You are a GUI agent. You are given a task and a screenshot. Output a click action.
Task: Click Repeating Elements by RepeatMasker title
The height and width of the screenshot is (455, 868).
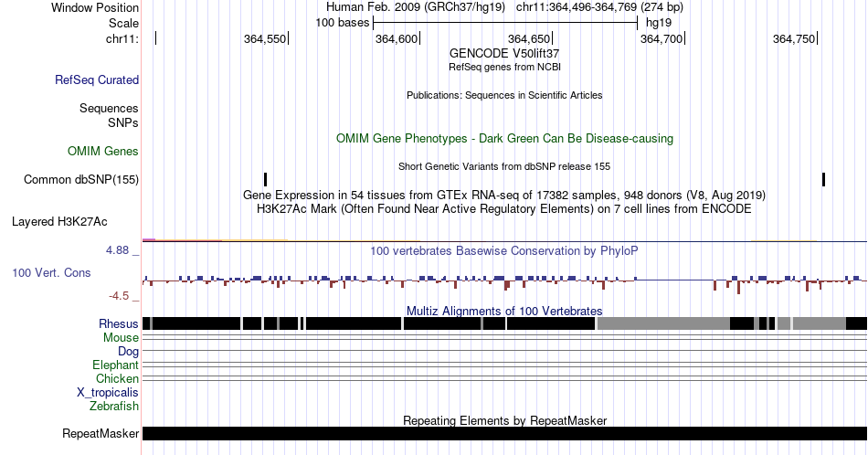tap(504, 420)
